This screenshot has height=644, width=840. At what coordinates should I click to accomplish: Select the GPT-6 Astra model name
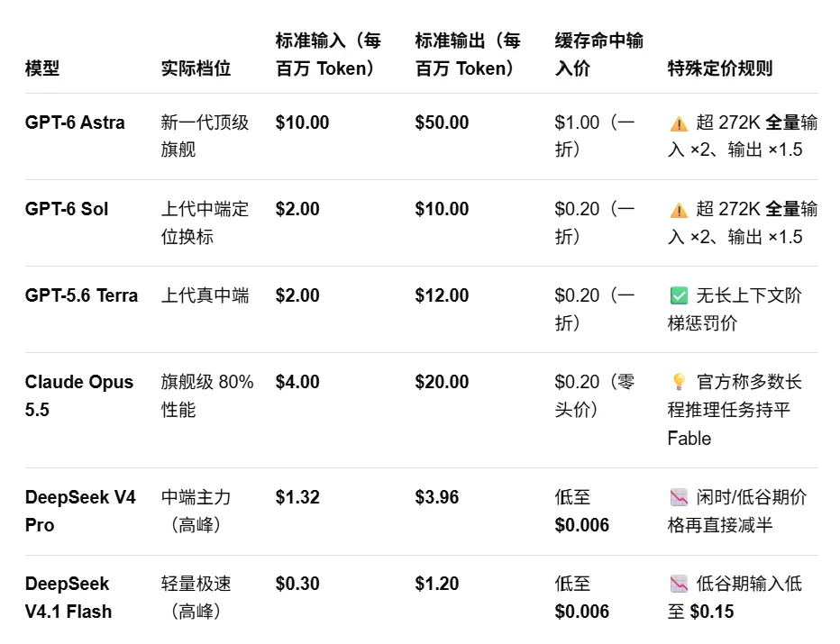click(75, 122)
